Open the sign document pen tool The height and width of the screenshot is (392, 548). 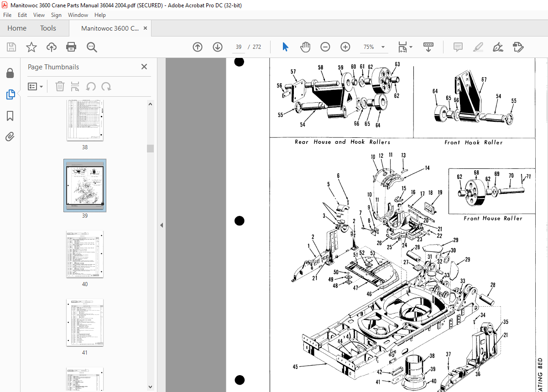point(498,47)
